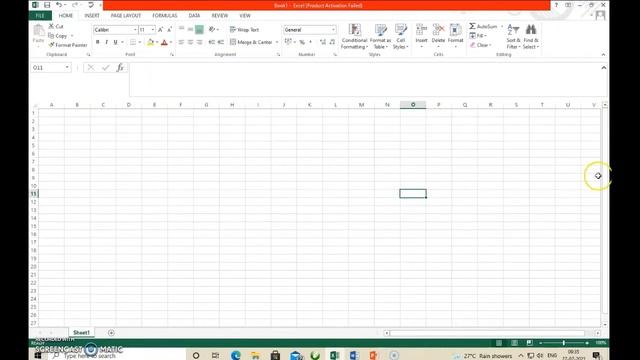Image resolution: width=640 pixels, height=360 pixels.
Task: Apply the fill color bucket
Action: [150, 42]
